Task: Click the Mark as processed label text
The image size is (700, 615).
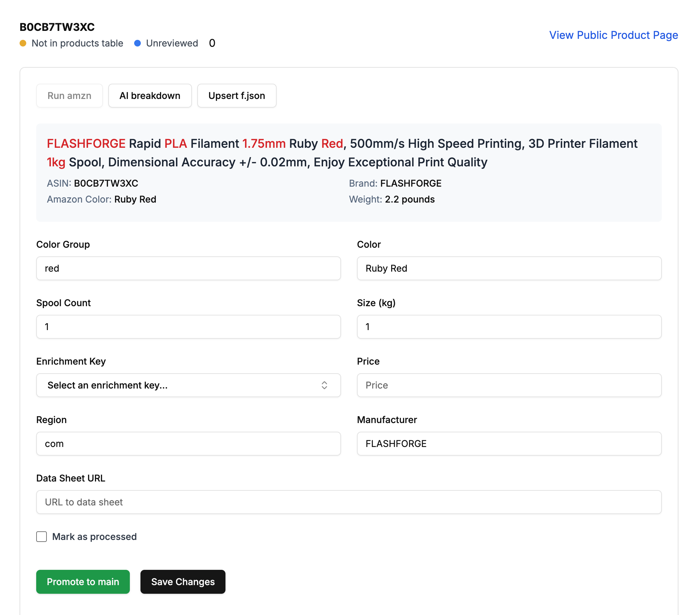Action: tap(94, 536)
